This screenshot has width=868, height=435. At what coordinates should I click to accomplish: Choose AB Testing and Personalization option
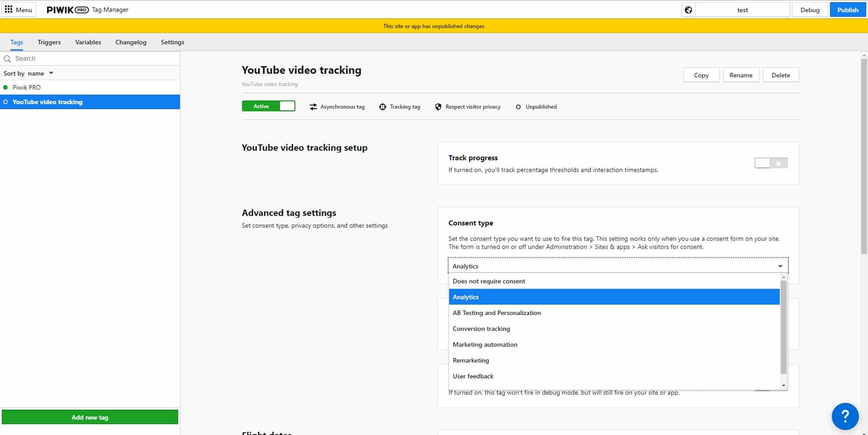coord(614,313)
